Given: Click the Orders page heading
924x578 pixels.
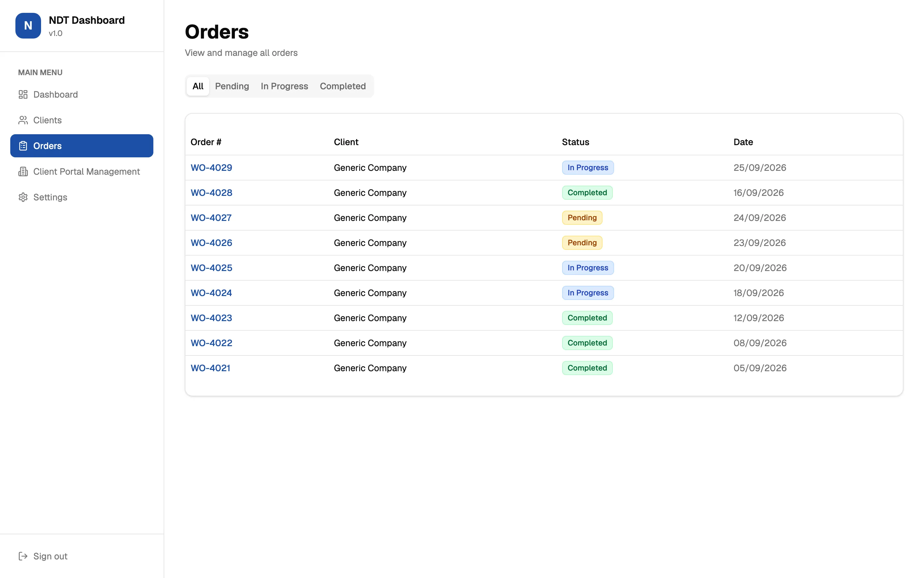Looking at the screenshot, I should tap(217, 32).
